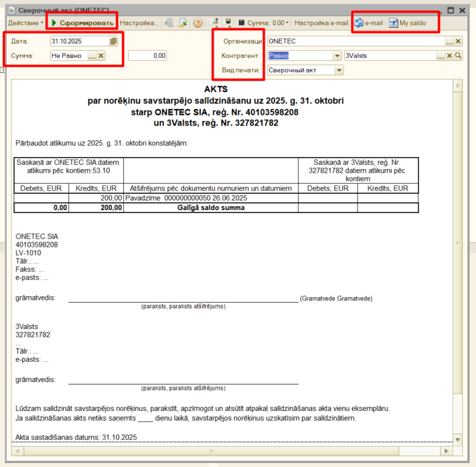This screenshot has width=476, height=467.
Task: Open help via the question mark icon
Action: pos(197,23)
